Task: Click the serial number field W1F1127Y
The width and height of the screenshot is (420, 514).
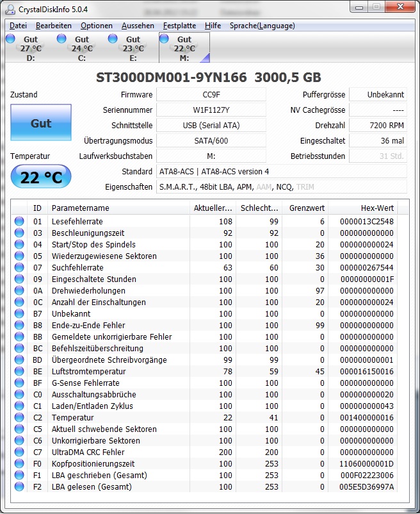Action: click(x=211, y=110)
